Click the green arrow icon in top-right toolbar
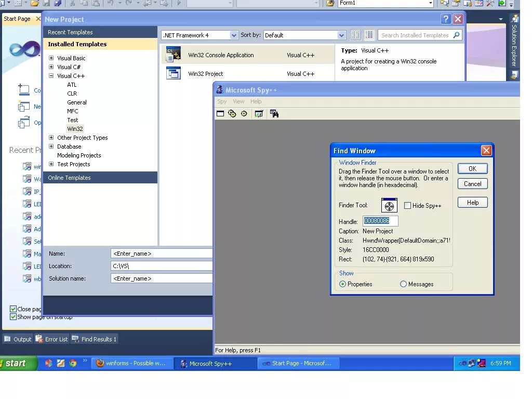 point(501,4)
